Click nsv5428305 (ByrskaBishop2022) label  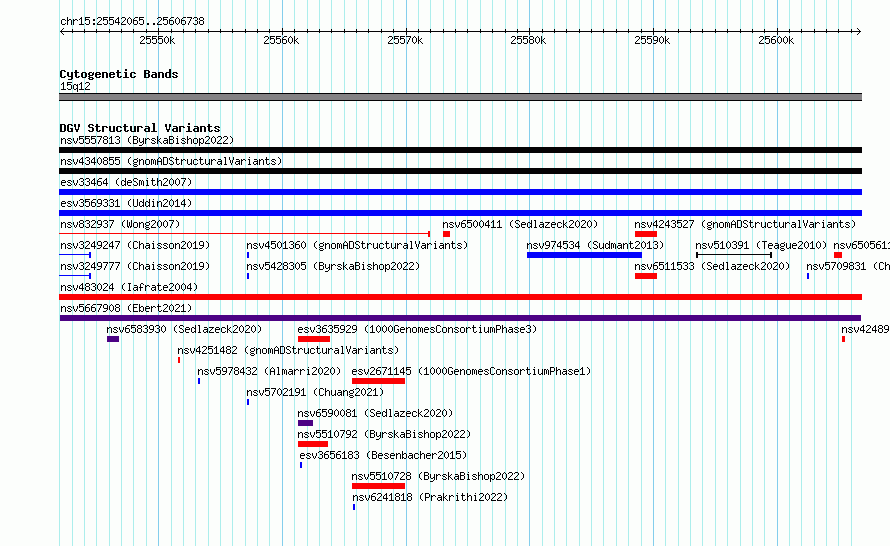(333, 266)
